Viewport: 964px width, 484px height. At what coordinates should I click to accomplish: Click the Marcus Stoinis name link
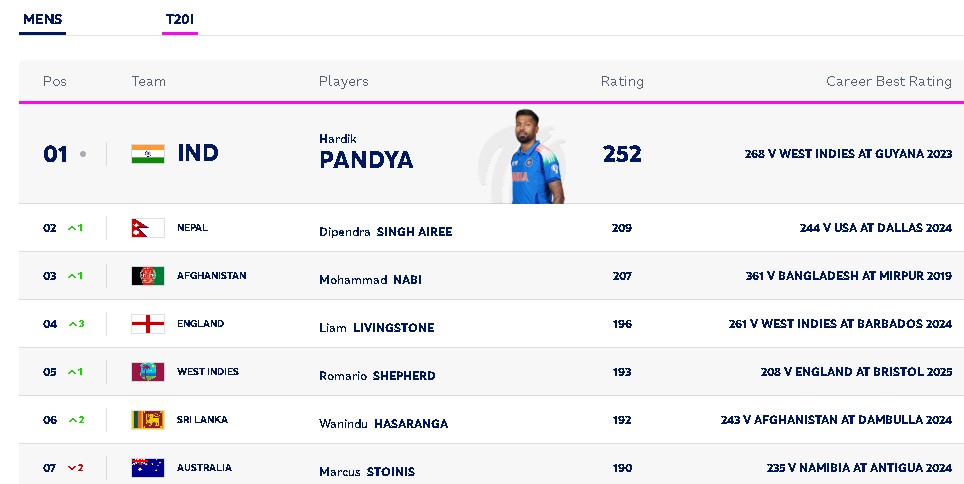click(x=366, y=471)
